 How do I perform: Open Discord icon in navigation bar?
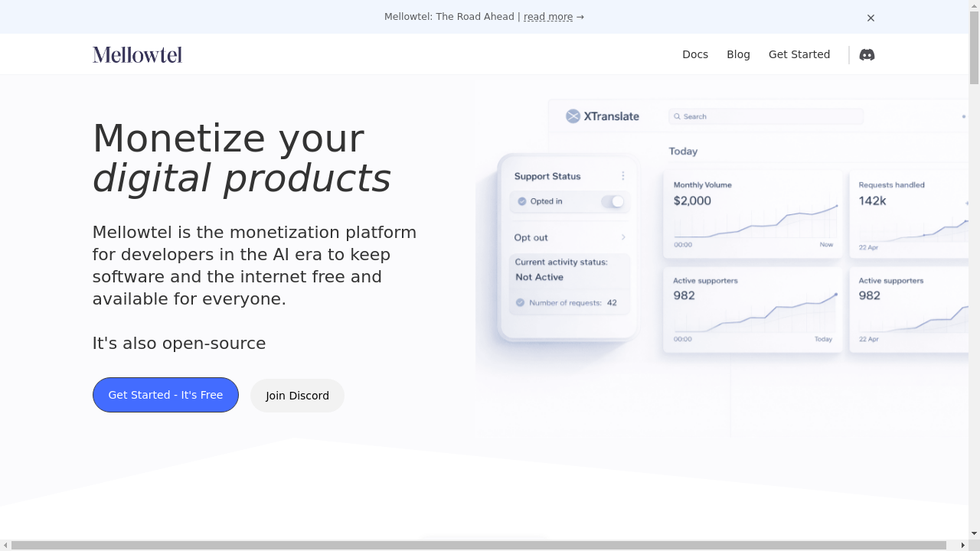[867, 54]
